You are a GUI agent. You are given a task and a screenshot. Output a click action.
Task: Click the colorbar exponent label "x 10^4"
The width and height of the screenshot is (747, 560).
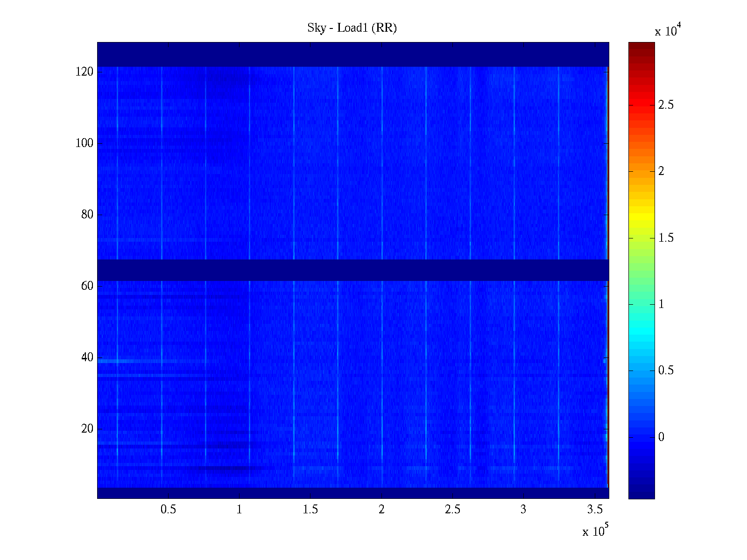tap(668, 31)
